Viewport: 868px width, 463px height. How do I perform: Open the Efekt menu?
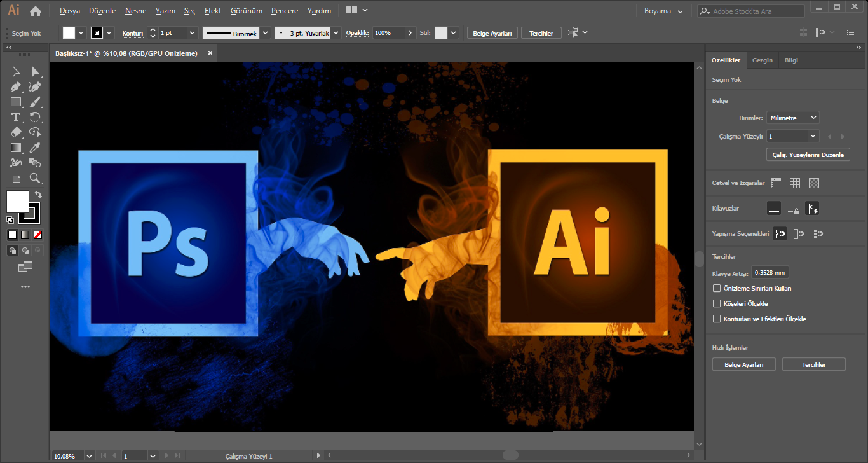pyautogui.click(x=213, y=11)
